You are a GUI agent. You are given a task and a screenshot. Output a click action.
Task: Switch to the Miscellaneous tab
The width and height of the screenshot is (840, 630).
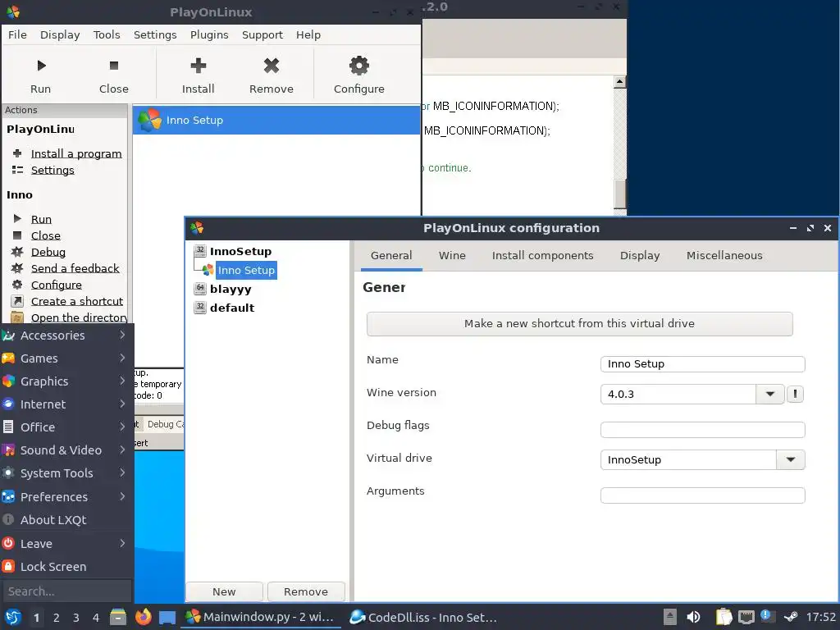(724, 256)
